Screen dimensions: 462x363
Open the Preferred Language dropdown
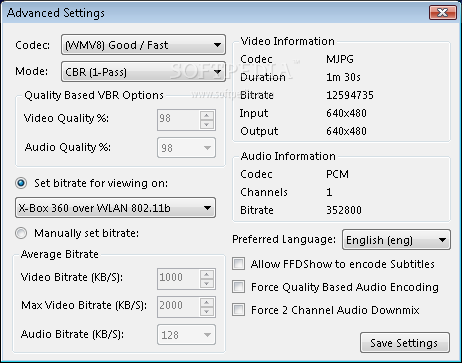tap(396, 240)
